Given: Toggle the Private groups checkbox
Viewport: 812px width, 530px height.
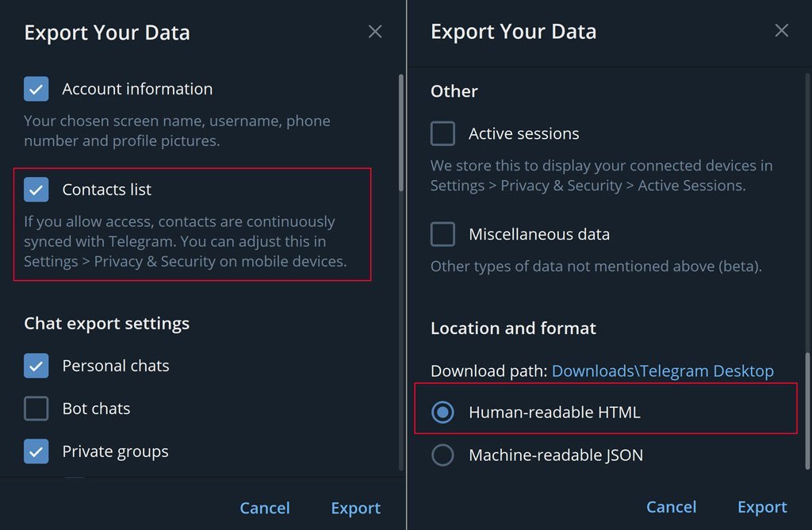Looking at the screenshot, I should [36, 451].
